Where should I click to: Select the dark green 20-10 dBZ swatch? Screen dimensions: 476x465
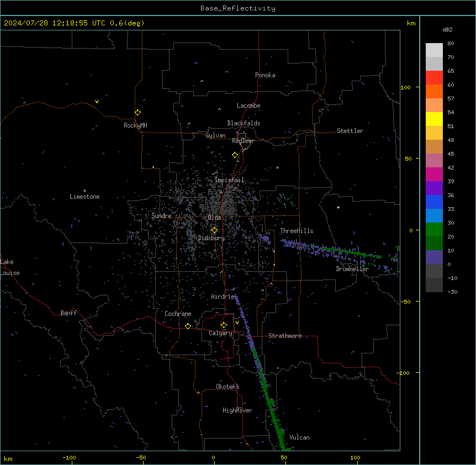click(x=434, y=244)
